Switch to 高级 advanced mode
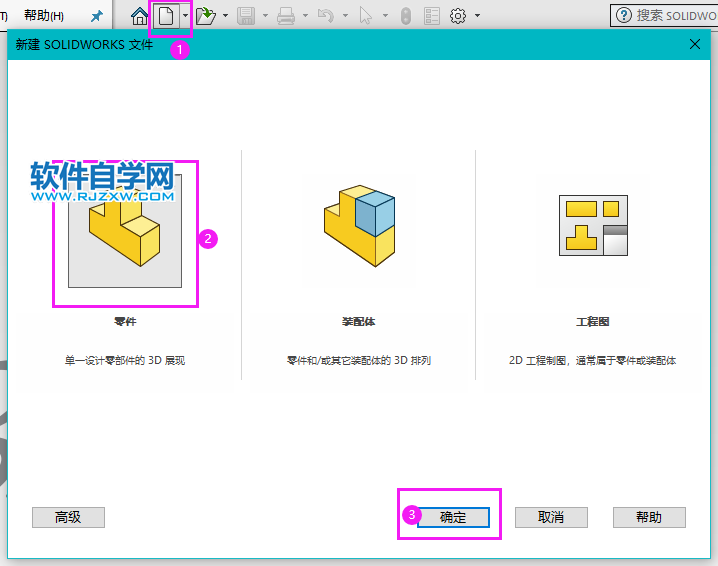 [68, 517]
